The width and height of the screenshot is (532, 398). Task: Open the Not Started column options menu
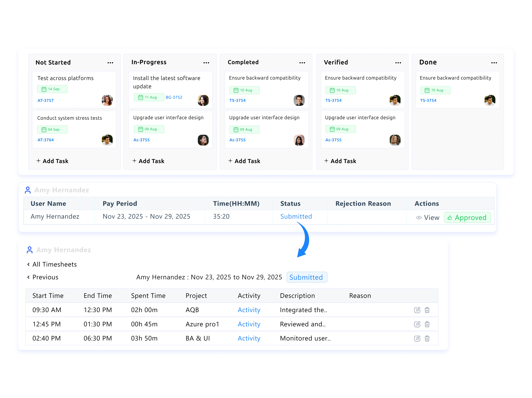pos(110,62)
